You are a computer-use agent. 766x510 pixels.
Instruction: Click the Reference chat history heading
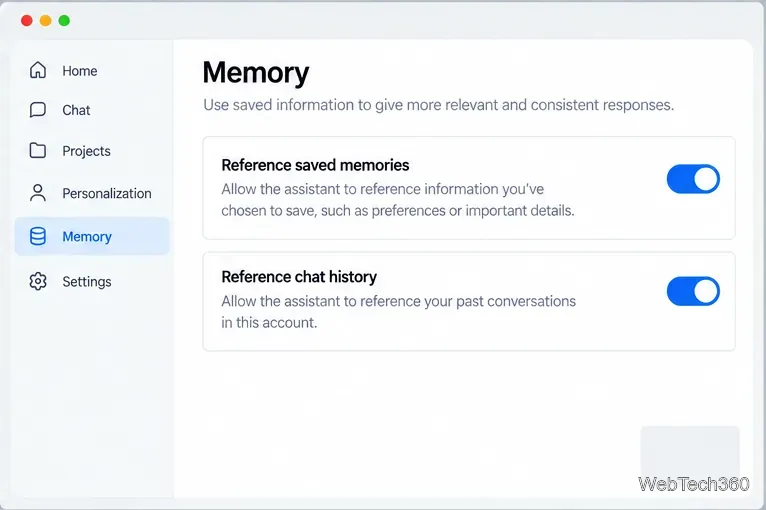(x=299, y=277)
